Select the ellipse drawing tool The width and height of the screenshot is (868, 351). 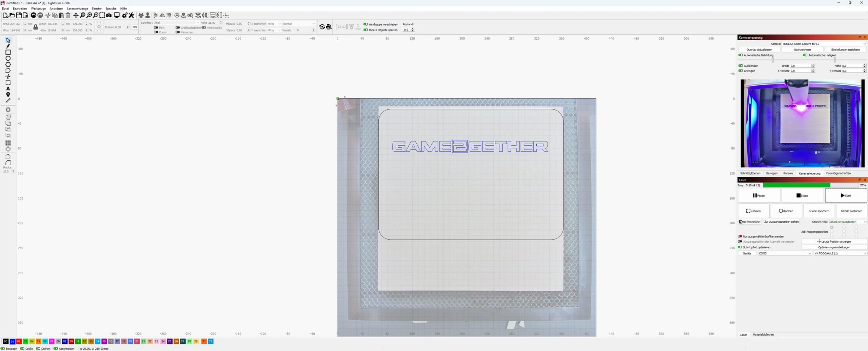pos(8,58)
